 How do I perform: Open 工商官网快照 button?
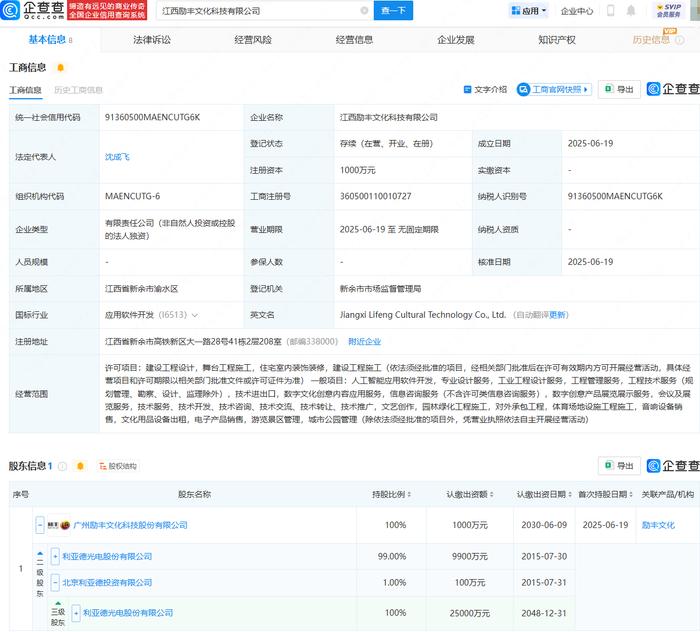pyautogui.click(x=554, y=90)
